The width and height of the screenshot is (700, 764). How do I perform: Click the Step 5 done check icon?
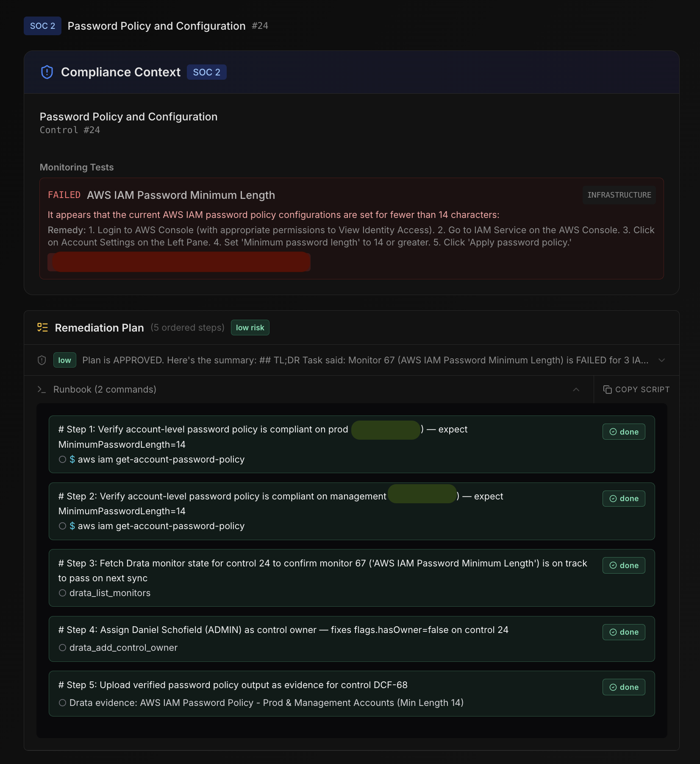(x=613, y=687)
